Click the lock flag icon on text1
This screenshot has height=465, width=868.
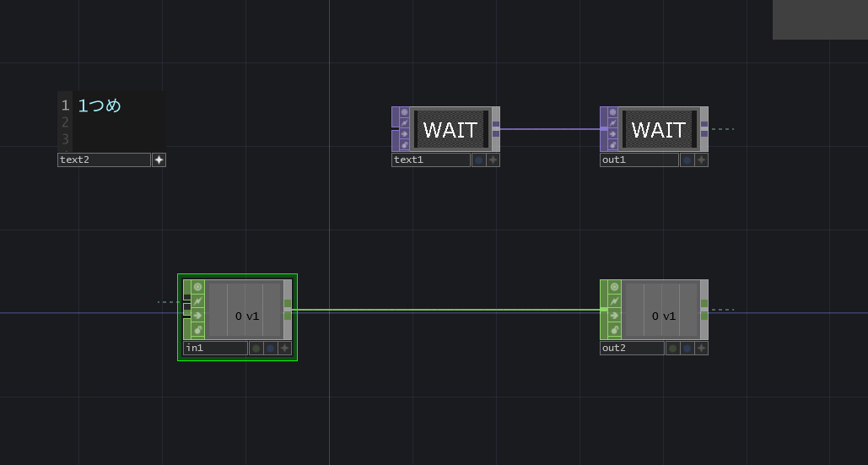(405, 144)
